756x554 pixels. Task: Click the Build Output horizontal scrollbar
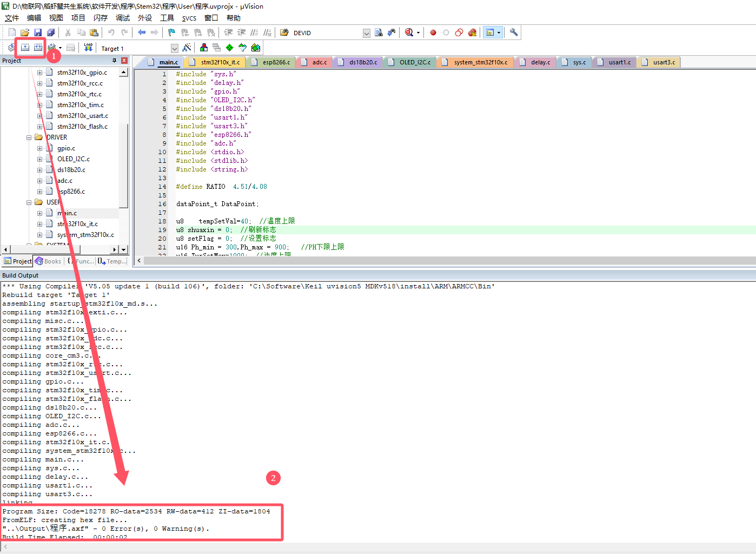point(378,547)
